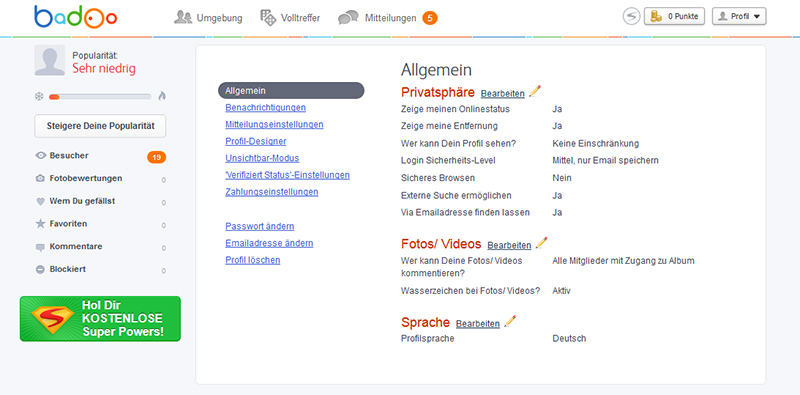Image resolution: width=800 pixels, height=395 pixels.
Task: Click the green KOSTENLOSE Super Powers banner
Action: tap(100, 318)
